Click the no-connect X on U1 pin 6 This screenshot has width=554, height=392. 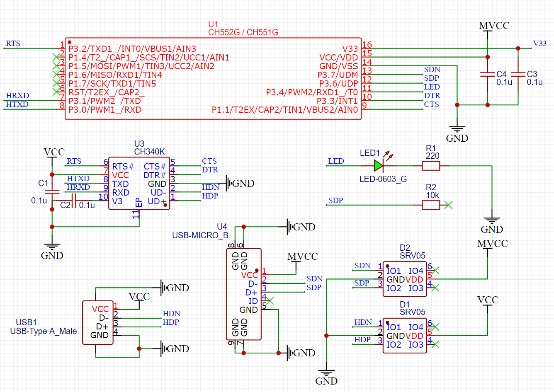56,92
